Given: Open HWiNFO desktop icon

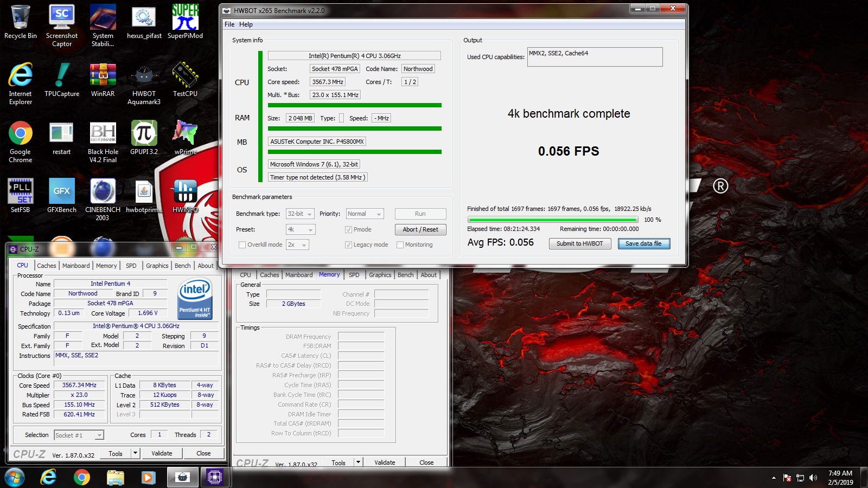Looking at the screenshot, I should point(185,196).
